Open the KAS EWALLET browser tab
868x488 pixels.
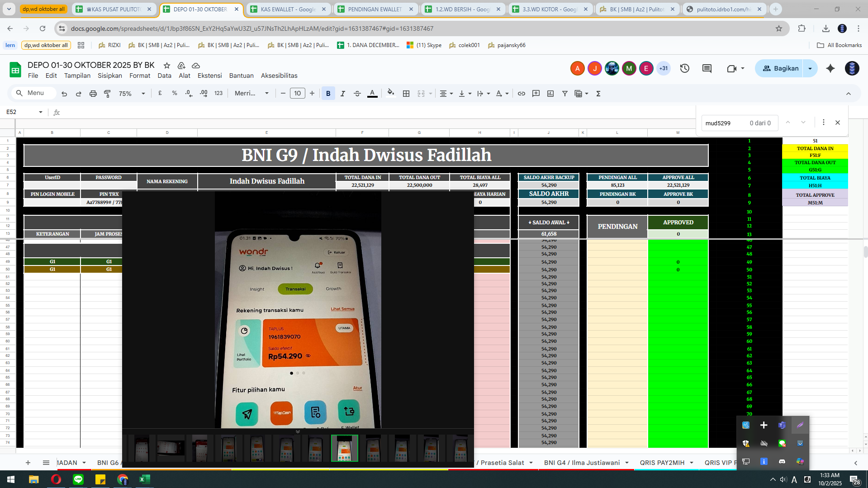288,9
